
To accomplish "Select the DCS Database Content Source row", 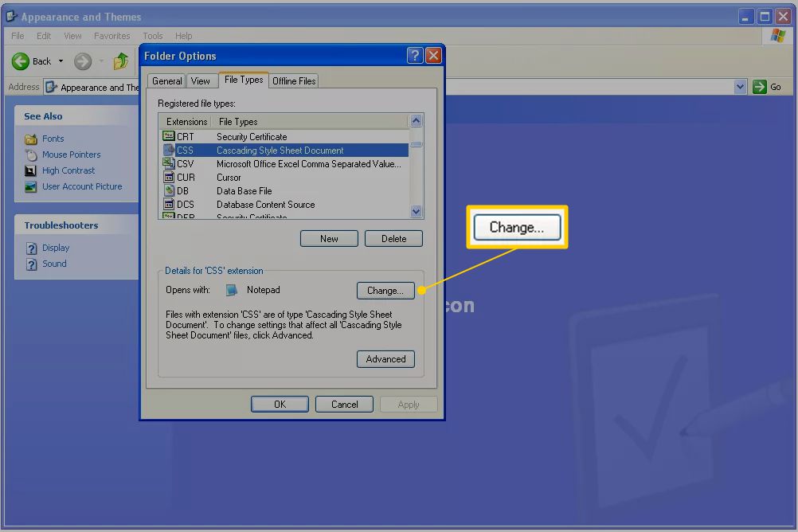I will coord(285,204).
